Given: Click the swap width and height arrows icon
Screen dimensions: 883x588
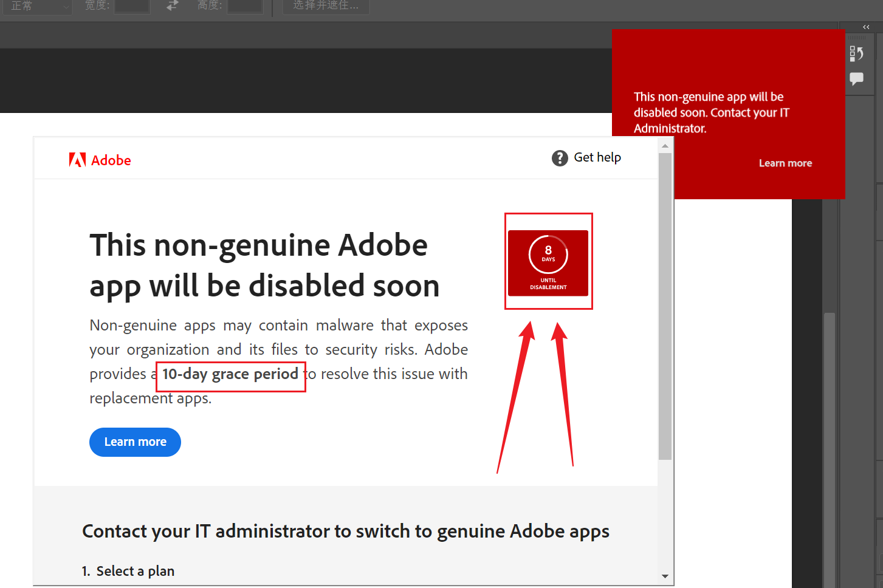Looking at the screenshot, I should point(171,5).
